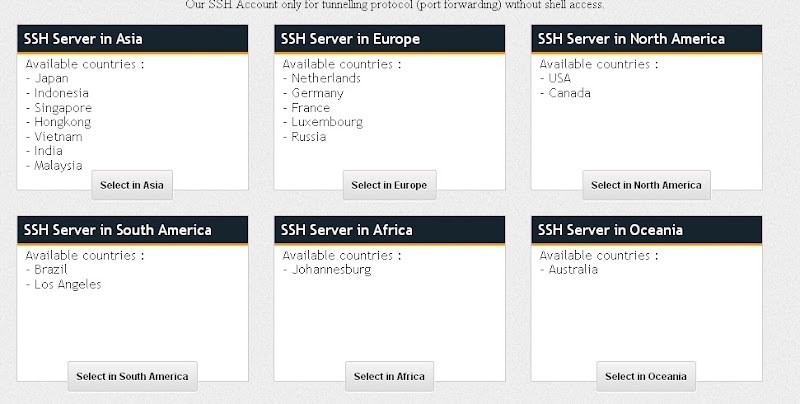Open the Select in Oceania button
The height and width of the screenshot is (404, 800).
[x=646, y=376]
